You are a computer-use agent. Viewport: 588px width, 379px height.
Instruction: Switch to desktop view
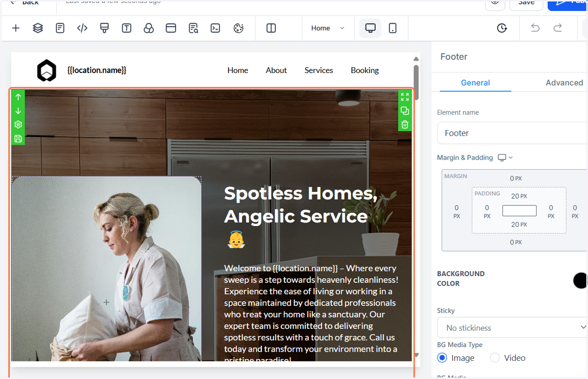(370, 28)
